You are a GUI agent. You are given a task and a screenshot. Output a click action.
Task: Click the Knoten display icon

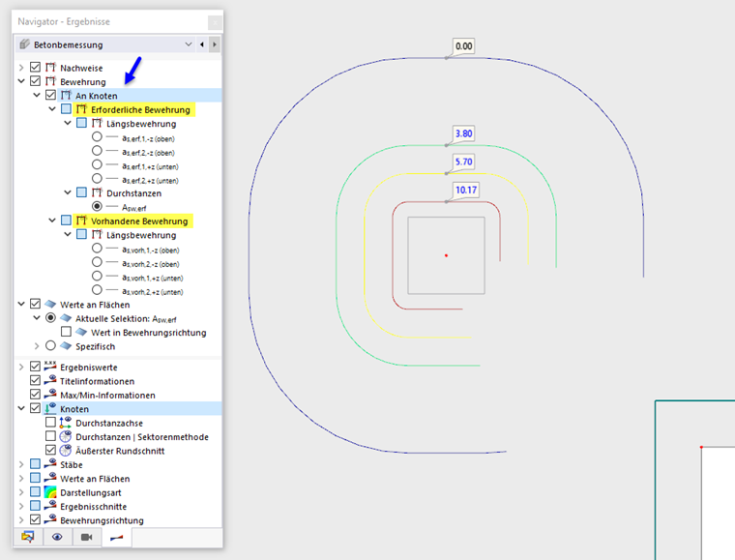point(50,408)
